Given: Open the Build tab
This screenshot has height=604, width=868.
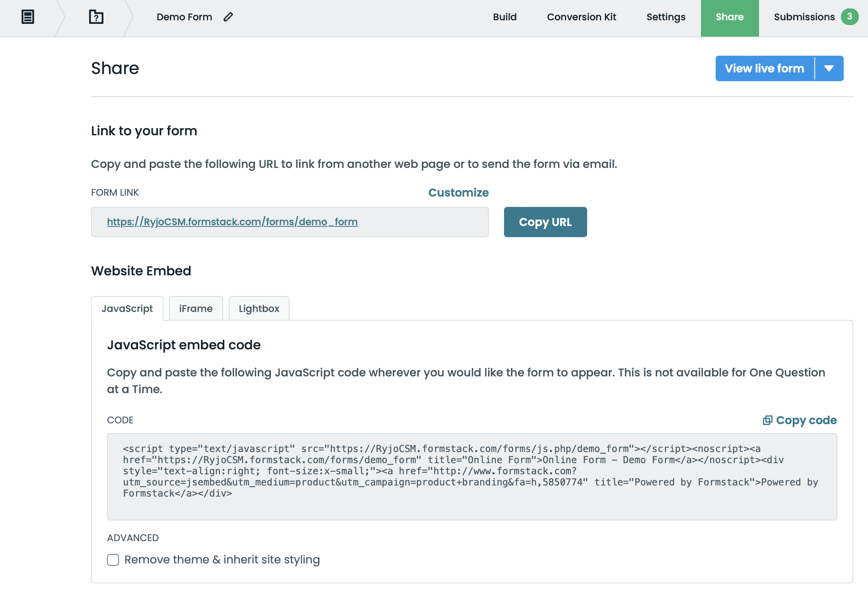Looking at the screenshot, I should click(504, 17).
